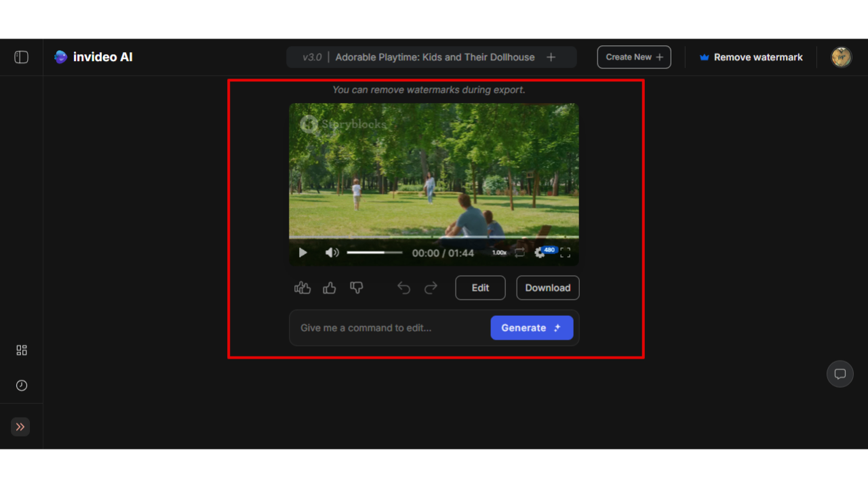Select the quality settings gear showing 480
The width and height of the screenshot is (868, 488).
[x=540, y=252]
